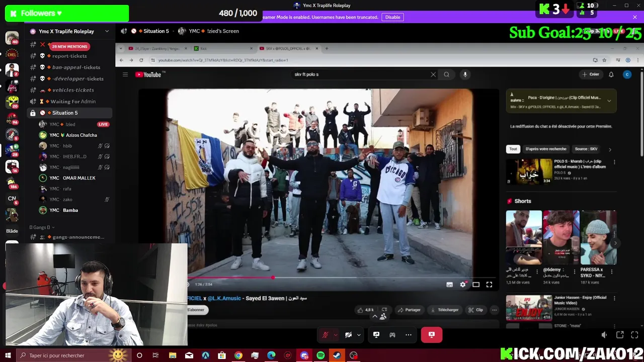Open options for POLO S kharab video

coord(614,162)
